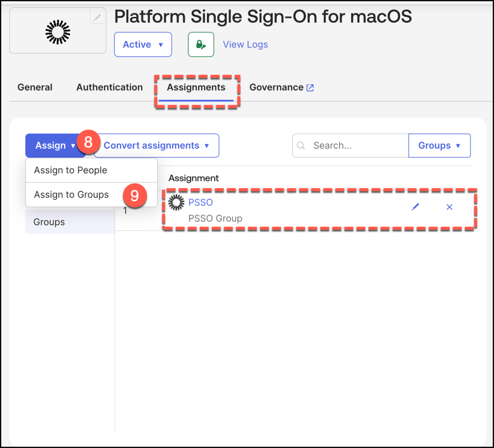Viewport: 494px width, 448px height.
Task: Choose Assign to Groups from the menu
Action: pyautogui.click(x=71, y=195)
